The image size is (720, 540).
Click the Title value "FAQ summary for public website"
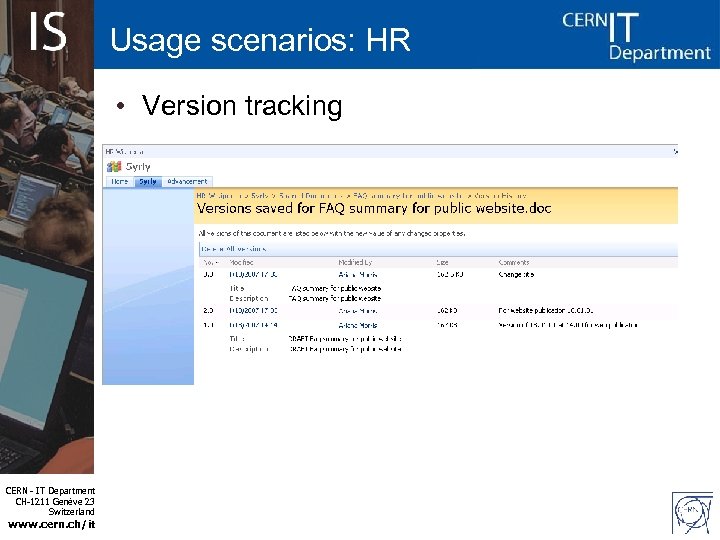point(336,288)
